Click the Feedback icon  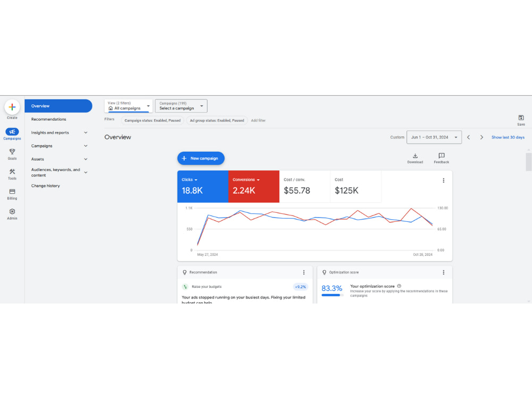click(x=442, y=156)
